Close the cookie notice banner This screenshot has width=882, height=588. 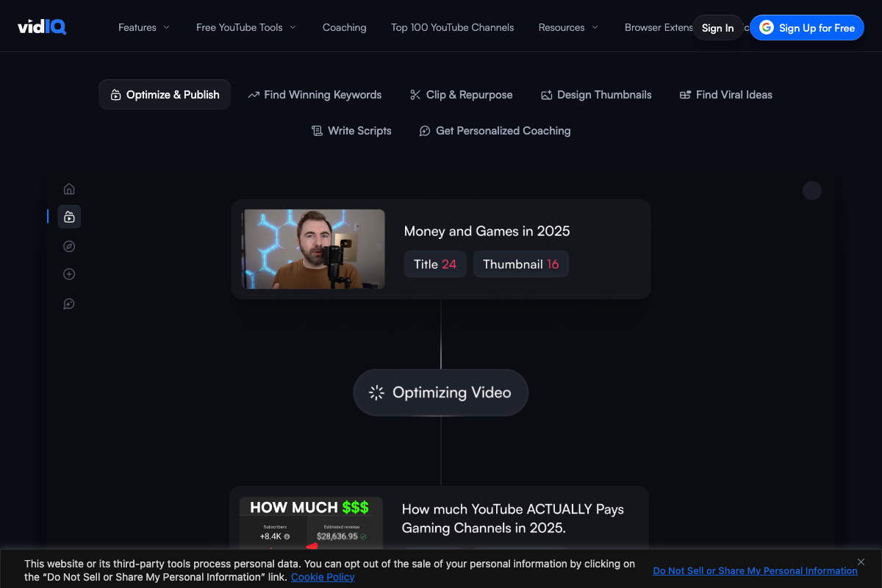(861, 561)
